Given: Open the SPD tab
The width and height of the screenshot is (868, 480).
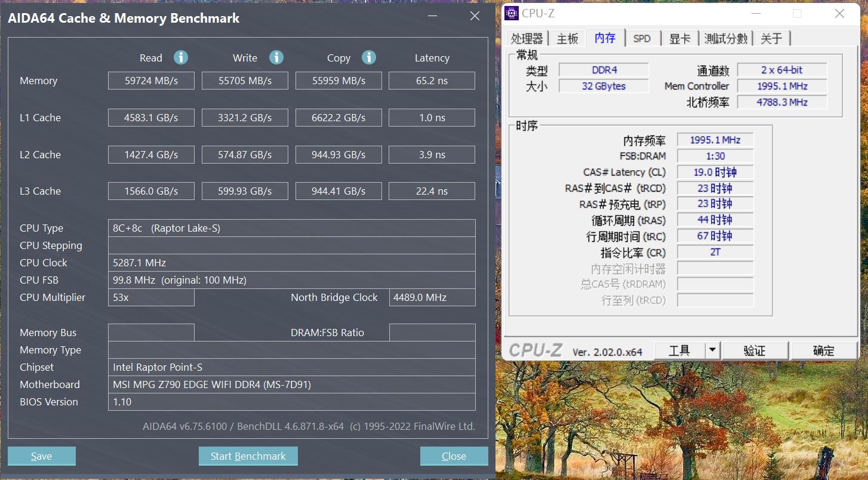Looking at the screenshot, I should [643, 38].
